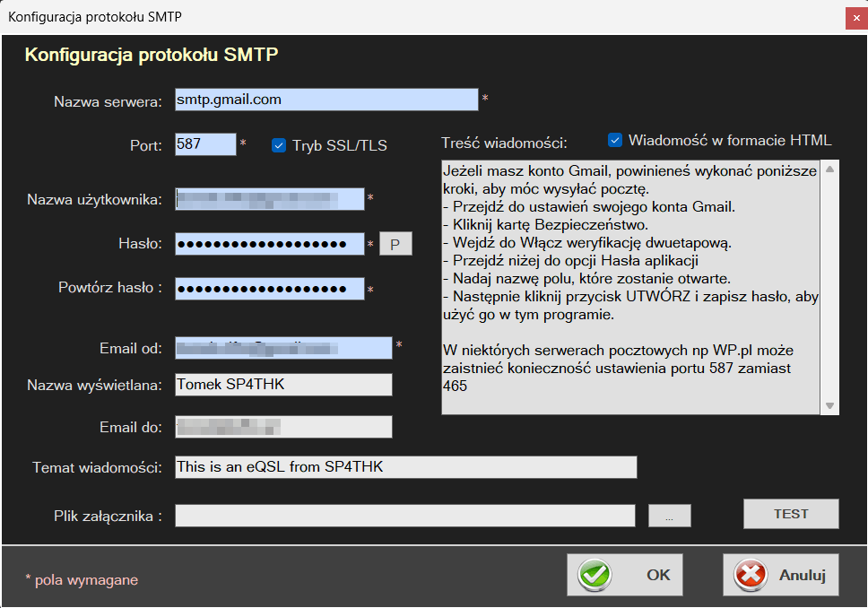Uncheck Wiadomość w formacie HTML
The image size is (868, 608).
click(x=615, y=140)
